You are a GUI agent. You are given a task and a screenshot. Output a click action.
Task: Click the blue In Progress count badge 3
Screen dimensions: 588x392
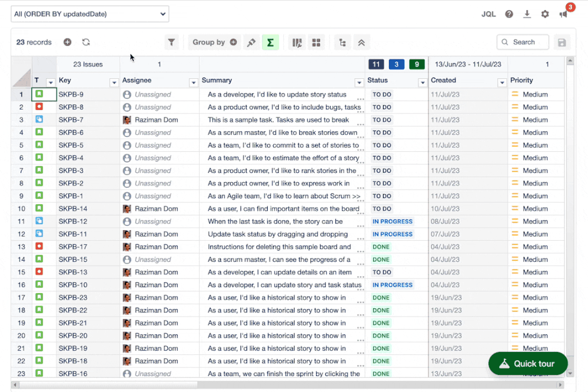(x=396, y=64)
